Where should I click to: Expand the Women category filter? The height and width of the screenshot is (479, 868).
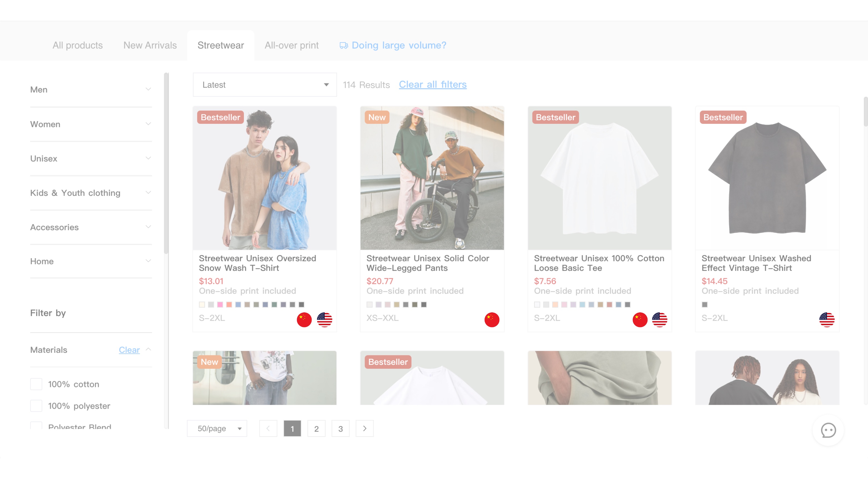[91, 124]
